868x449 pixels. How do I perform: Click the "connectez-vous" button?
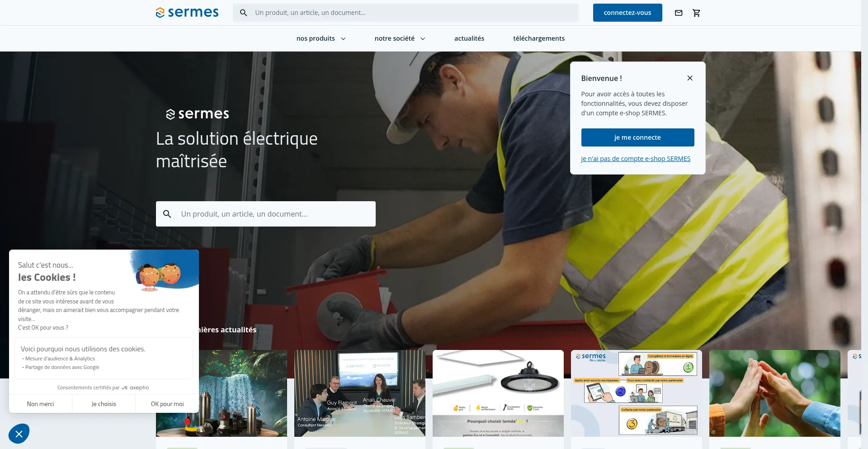[627, 13]
